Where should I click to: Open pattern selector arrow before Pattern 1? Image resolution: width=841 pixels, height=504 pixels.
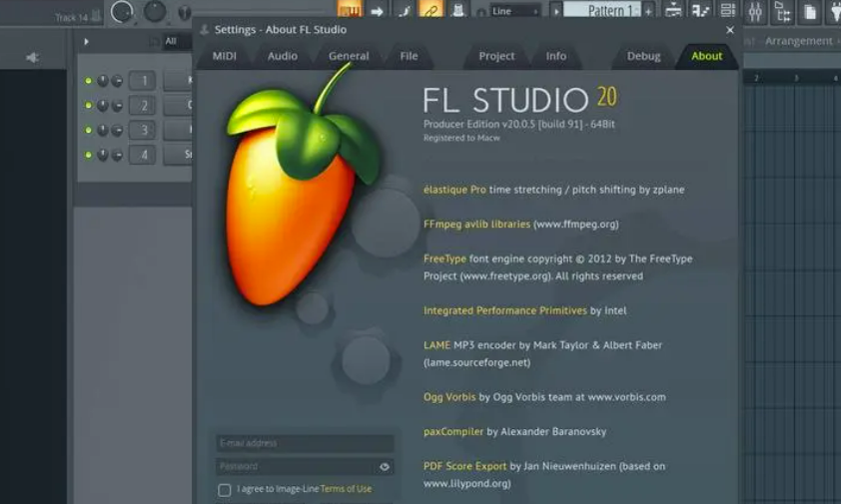[556, 11]
